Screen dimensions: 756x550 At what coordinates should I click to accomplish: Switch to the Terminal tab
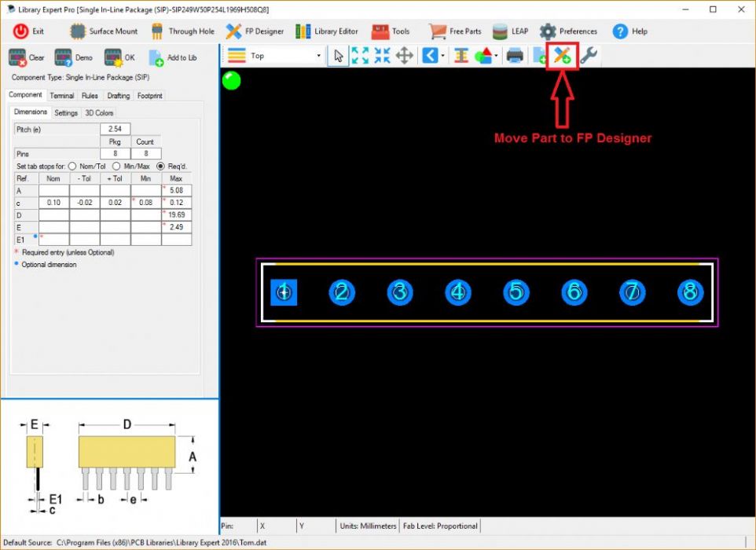point(62,96)
